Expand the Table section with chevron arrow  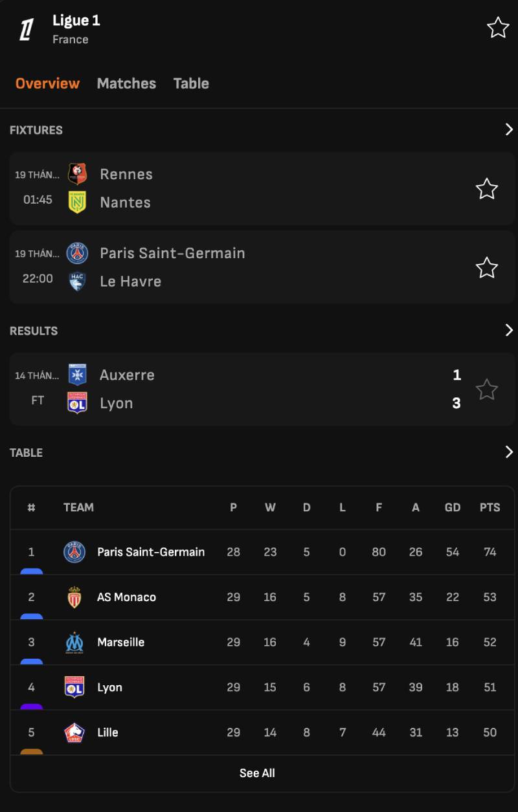[509, 452]
